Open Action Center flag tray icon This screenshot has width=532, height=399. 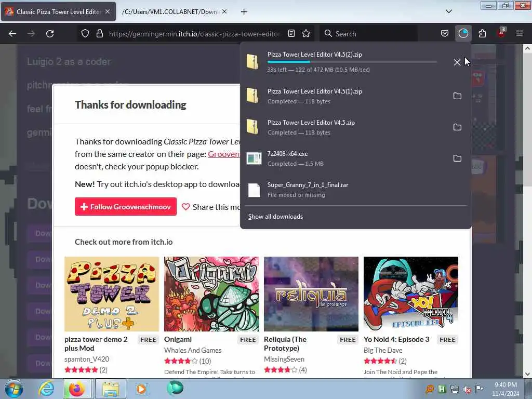pos(479,389)
